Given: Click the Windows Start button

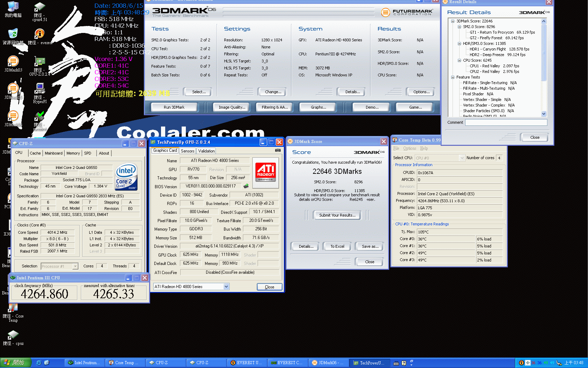Looking at the screenshot, I should [x=16, y=363].
